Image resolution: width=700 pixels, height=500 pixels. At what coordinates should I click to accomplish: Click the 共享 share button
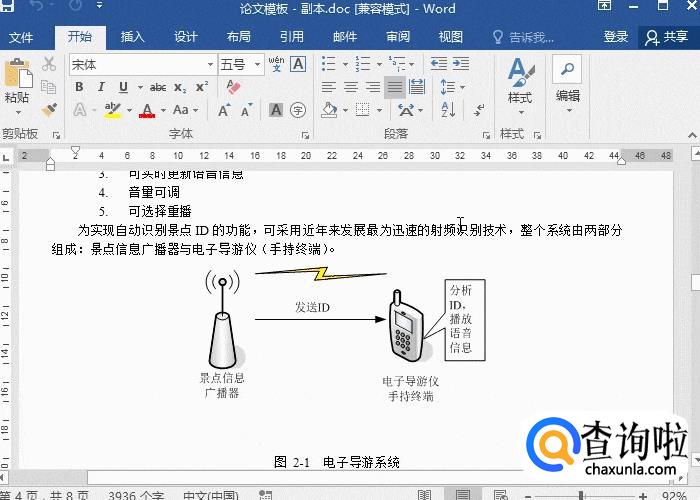pyautogui.click(x=667, y=38)
